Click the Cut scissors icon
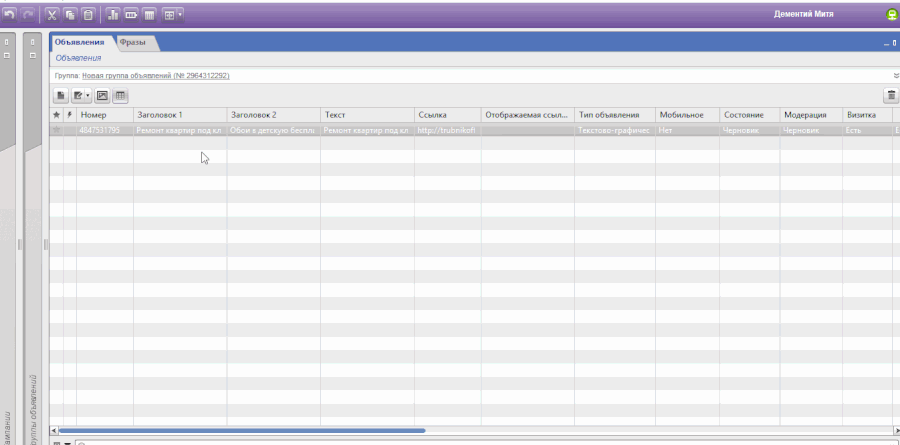This screenshot has height=445, width=900. (52, 15)
